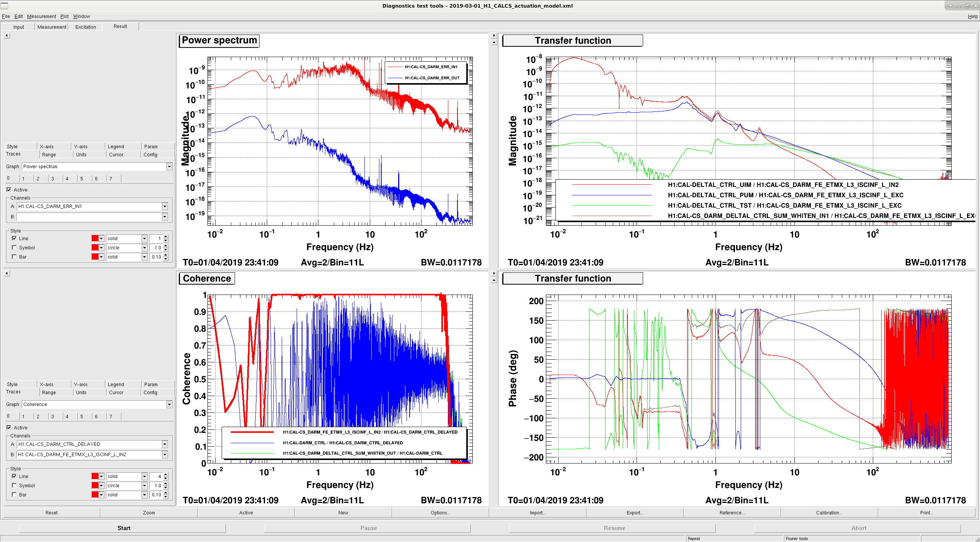
Task: Open the Plot menu
Action: 64,16
